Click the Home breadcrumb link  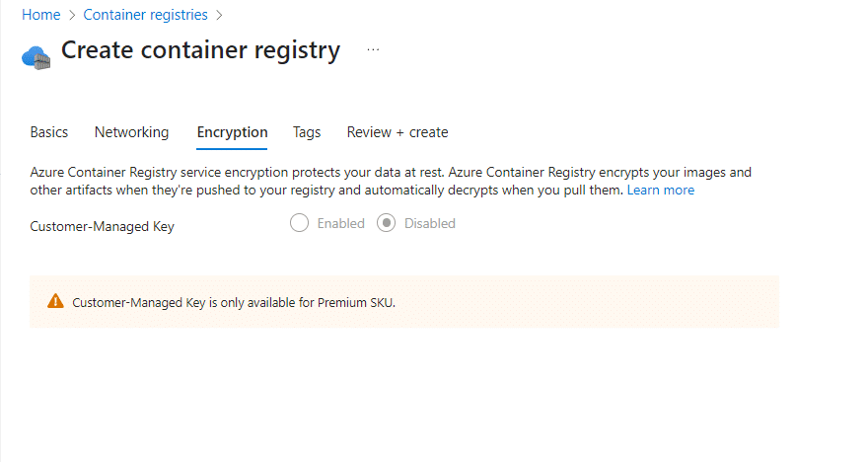tap(40, 15)
